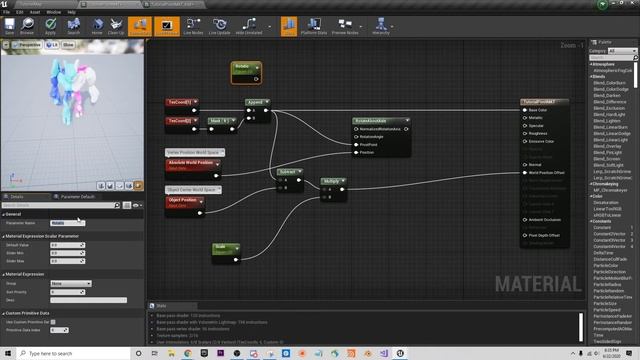Open the Palette Category dropdown
Viewport: 640px width, 360px height.
[x=622, y=51]
